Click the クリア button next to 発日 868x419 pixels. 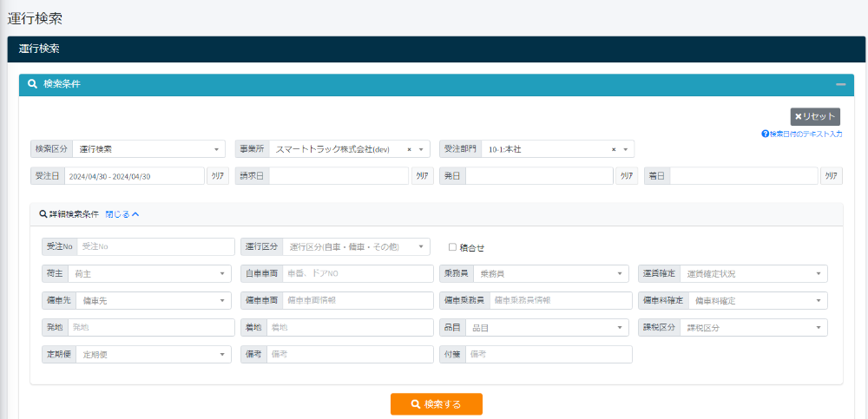[x=627, y=176]
